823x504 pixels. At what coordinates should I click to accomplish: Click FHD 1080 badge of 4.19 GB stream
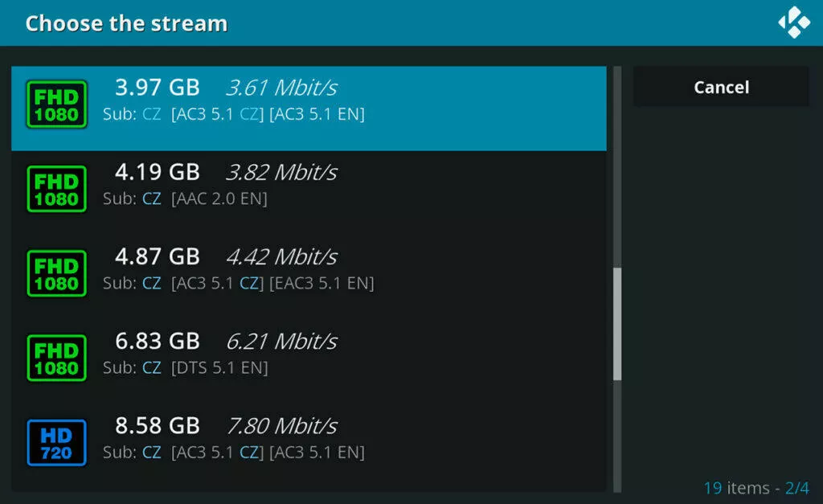click(x=57, y=189)
